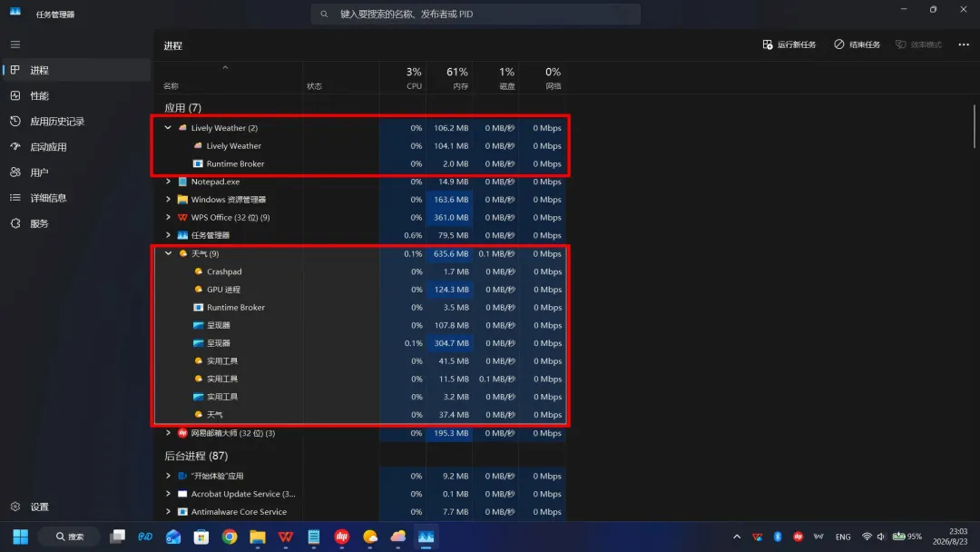Image resolution: width=980 pixels, height=552 pixels.
Task: Open taskbar 搜索 box
Action: point(70,537)
